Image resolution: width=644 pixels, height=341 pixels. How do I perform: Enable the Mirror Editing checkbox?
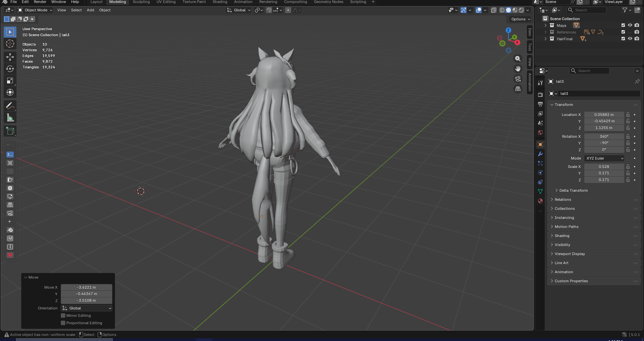63,316
